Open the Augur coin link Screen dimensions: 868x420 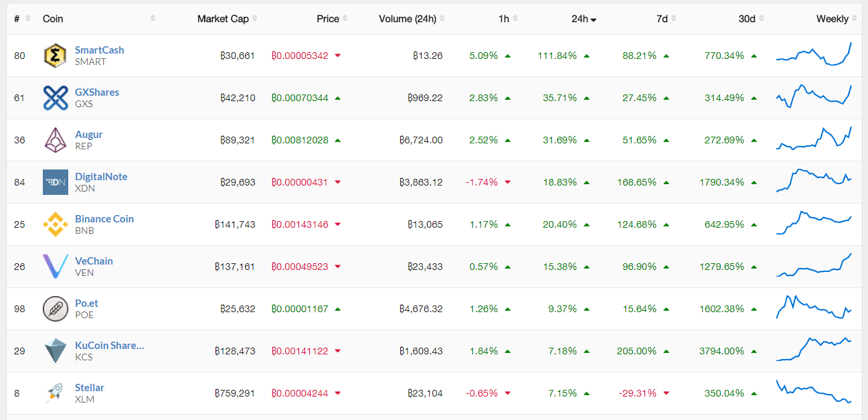click(88, 134)
